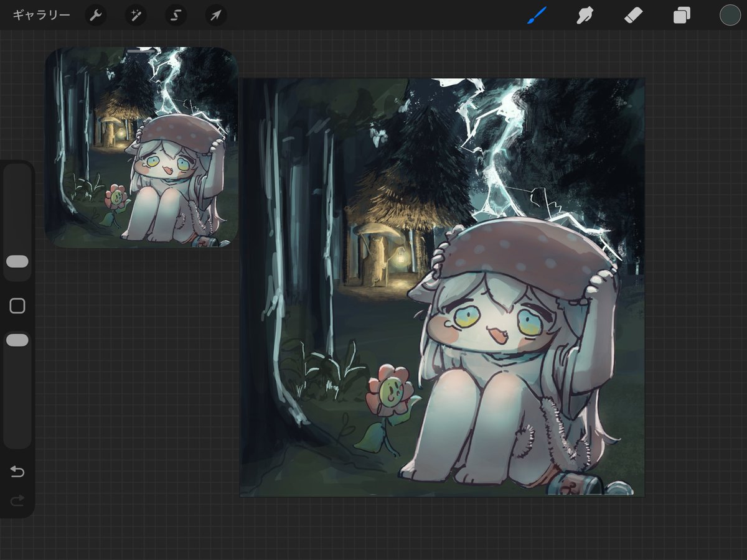747x560 pixels.
Task: Open the Actions wrench menu
Action: click(x=95, y=15)
